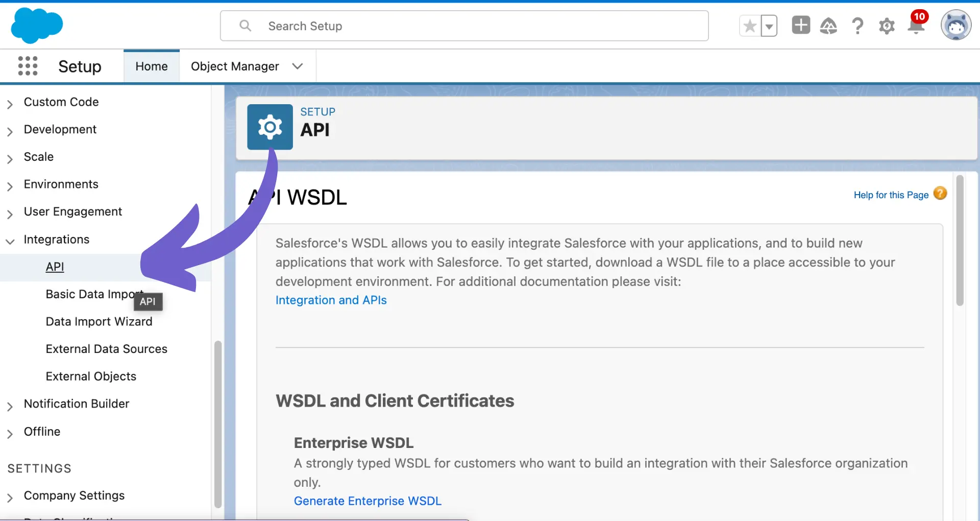Expand the Environments section
Viewport: 980px width, 521px height.
pyautogui.click(x=10, y=186)
